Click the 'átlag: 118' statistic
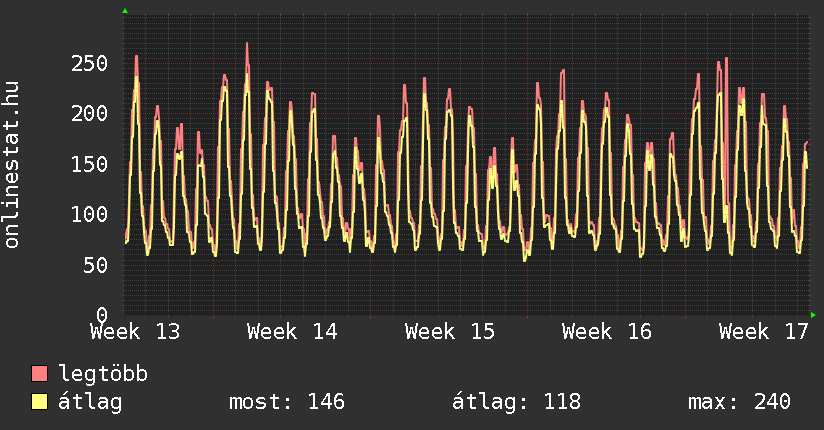The width and height of the screenshot is (824, 430). click(517, 402)
